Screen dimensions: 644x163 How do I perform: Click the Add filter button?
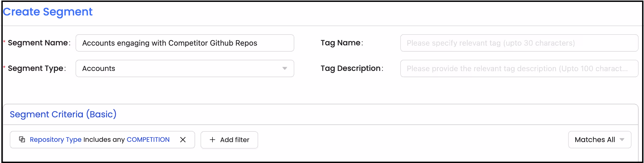click(229, 140)
